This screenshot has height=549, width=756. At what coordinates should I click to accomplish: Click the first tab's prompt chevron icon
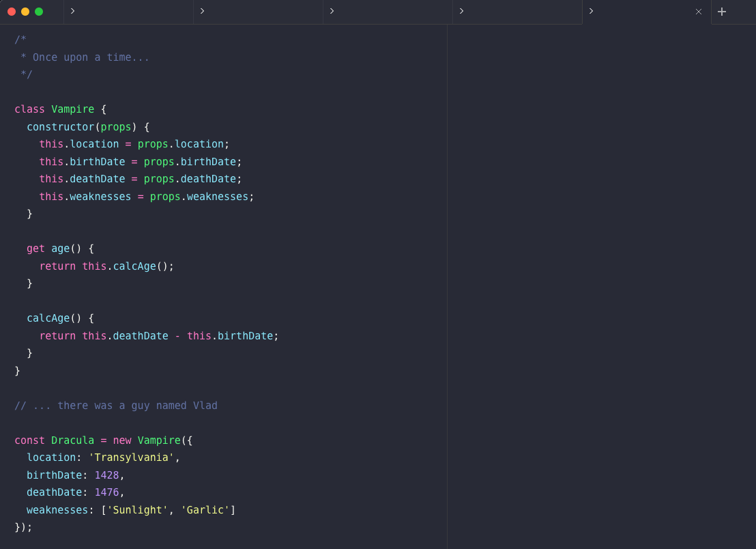coord(72,12)
